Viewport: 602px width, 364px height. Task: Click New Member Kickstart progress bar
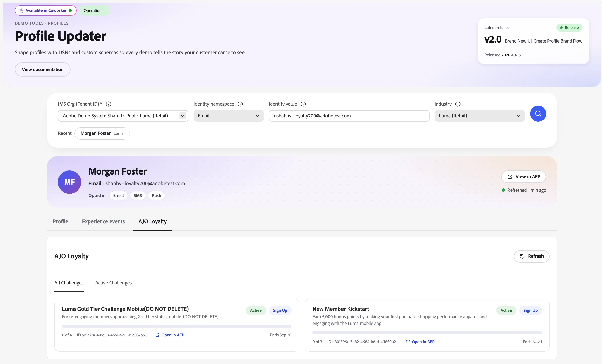(x=427, y=332)
